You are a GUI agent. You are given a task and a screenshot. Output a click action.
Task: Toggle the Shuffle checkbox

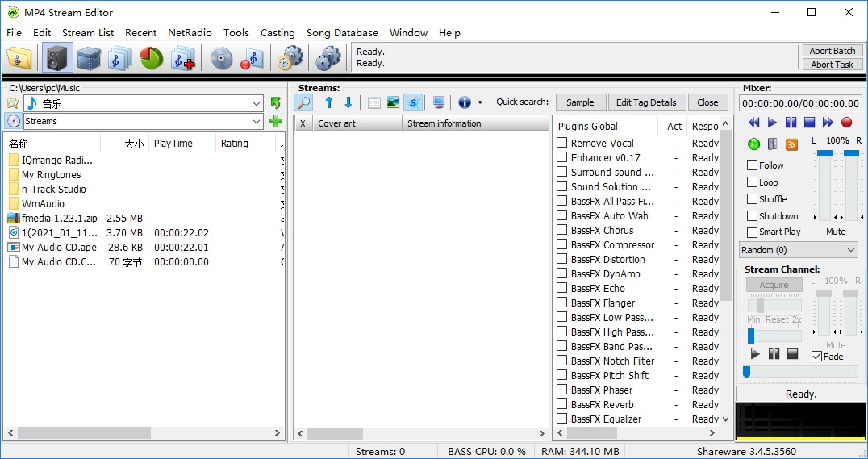tap(753, 199)
